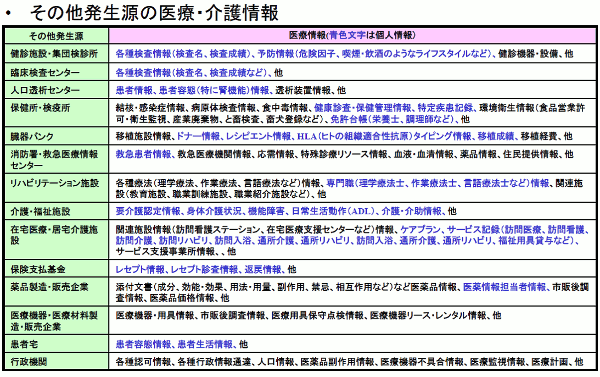Click the text 医療計画
The width and height of the screenshot is (600, 377).
[549, 362]
